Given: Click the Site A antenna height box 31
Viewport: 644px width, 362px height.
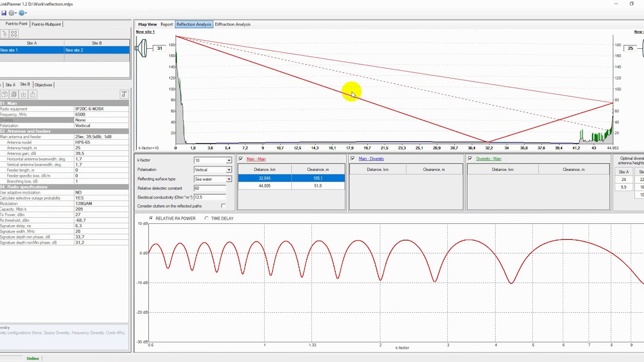Looking at the screenshot, I should (x=159, y=48).
